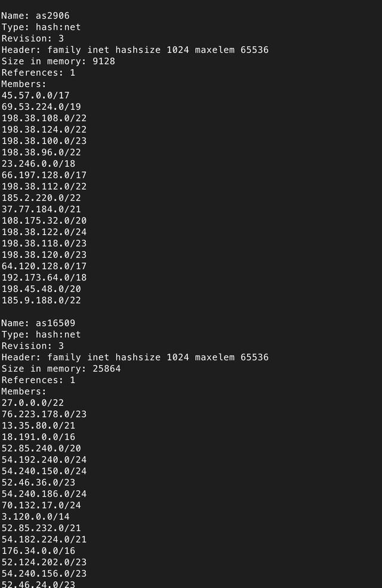The image size is (382, 588).
Task: Click the 'Name: as16509' line
Action: click(x=38, y=323)
